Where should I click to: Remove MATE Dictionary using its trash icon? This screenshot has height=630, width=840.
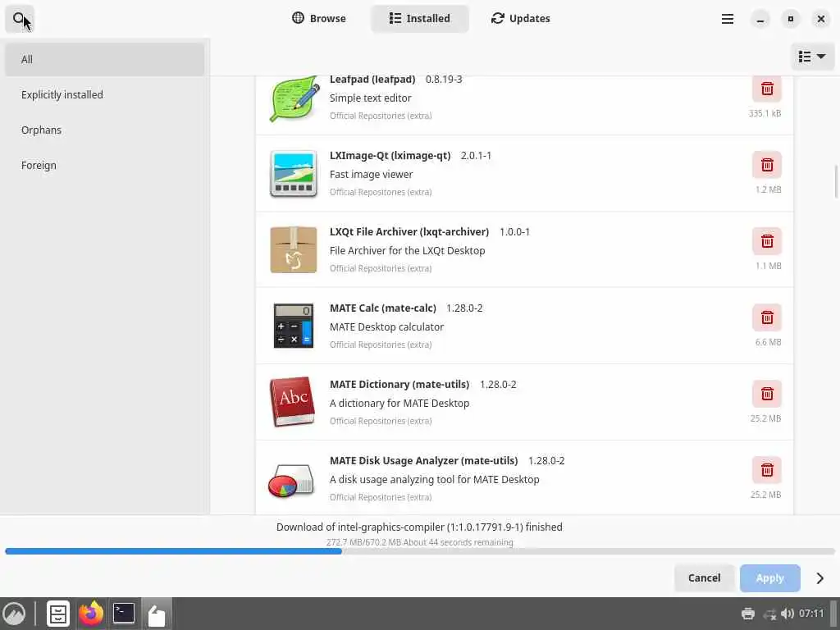(x=767, y=395)
